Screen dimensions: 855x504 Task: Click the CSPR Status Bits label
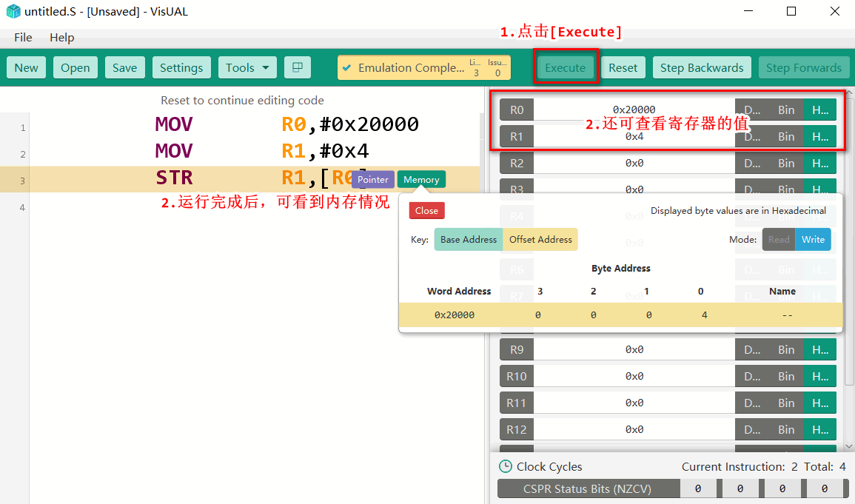click(587, 488)
